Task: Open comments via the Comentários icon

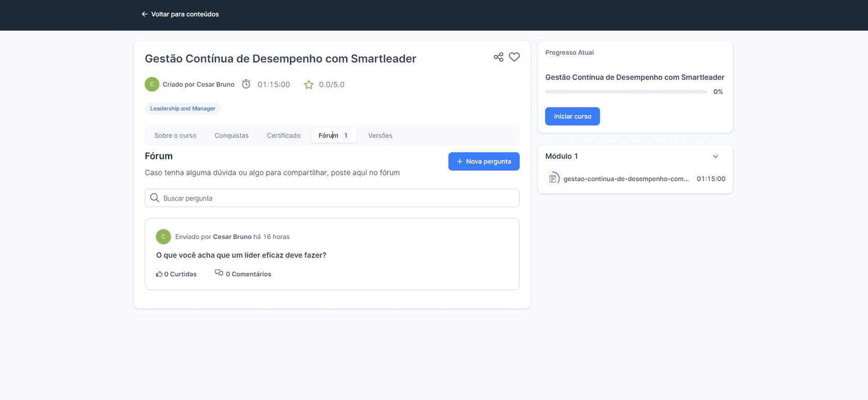Action: [219, 273]
